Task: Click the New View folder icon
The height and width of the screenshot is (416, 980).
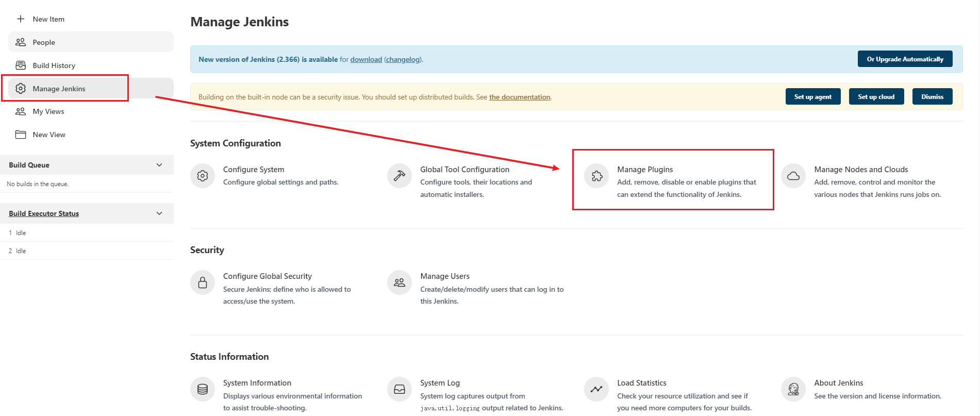Action: click(21, 135)
